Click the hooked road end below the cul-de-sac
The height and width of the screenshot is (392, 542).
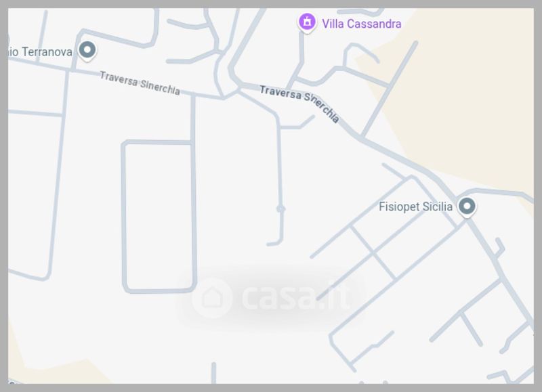point(276,240)
